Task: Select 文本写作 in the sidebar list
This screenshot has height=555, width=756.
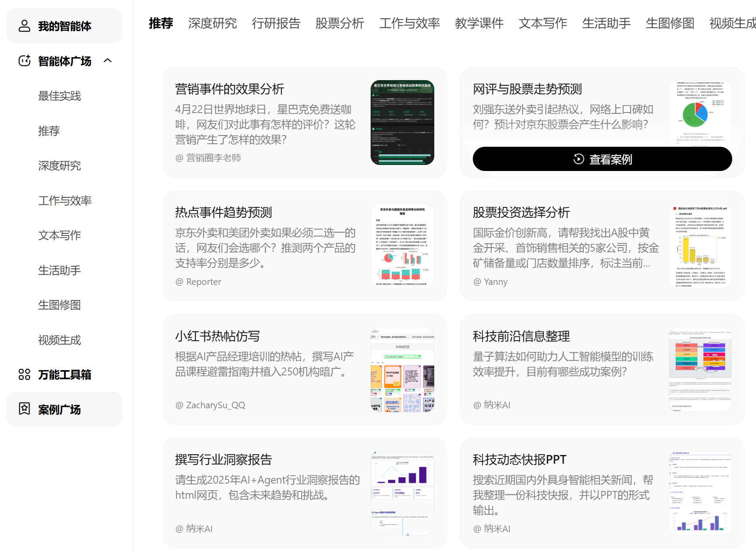Action: coord(59,235)
